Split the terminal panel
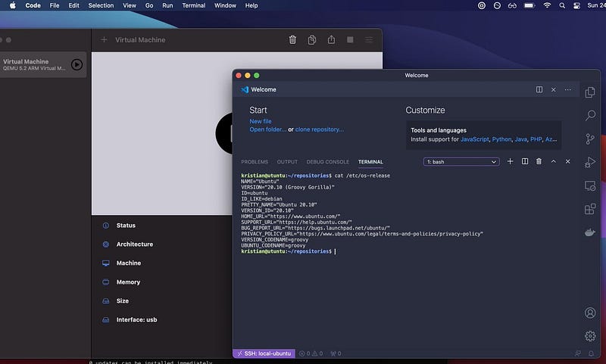This screenshot has height=364, width=606. click(x=525, y=161)
